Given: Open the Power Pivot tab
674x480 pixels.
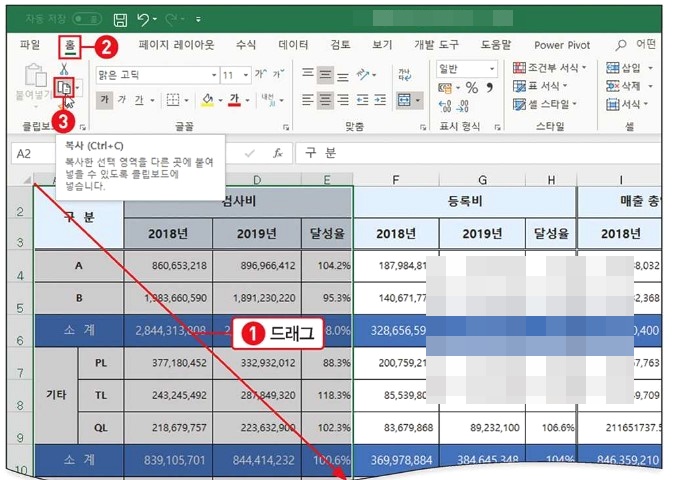Looking at the screenshot, I should [562, 45].
